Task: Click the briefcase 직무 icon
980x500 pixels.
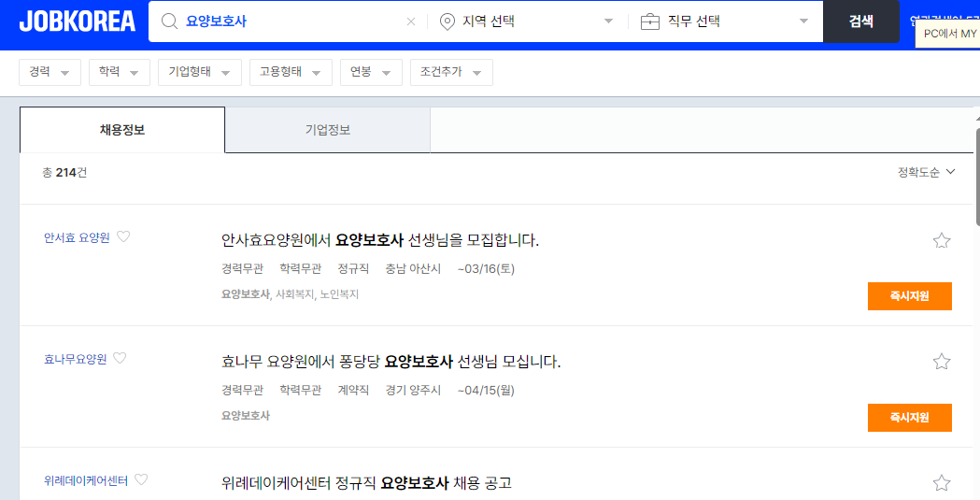Action: point(650,21)
